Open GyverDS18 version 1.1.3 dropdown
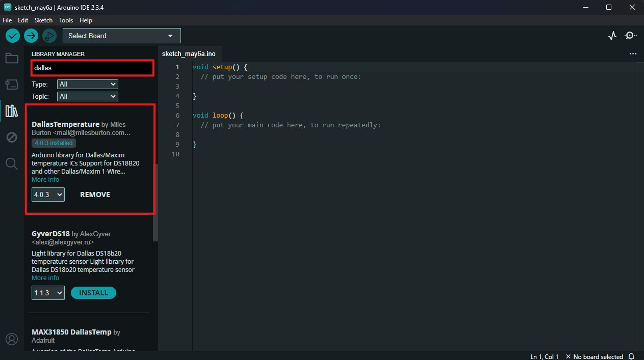Viewport: 644px width, 360px height. [48, 293]
